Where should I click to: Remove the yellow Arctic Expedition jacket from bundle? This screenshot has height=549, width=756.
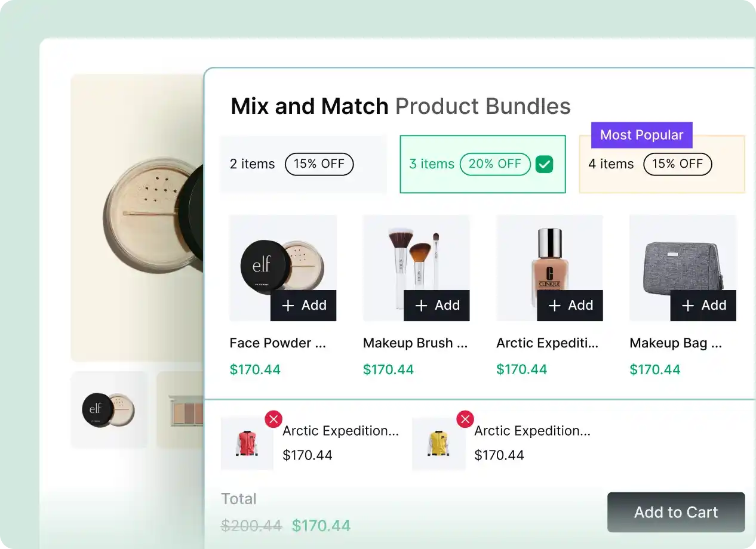click(x=465, y=419)
